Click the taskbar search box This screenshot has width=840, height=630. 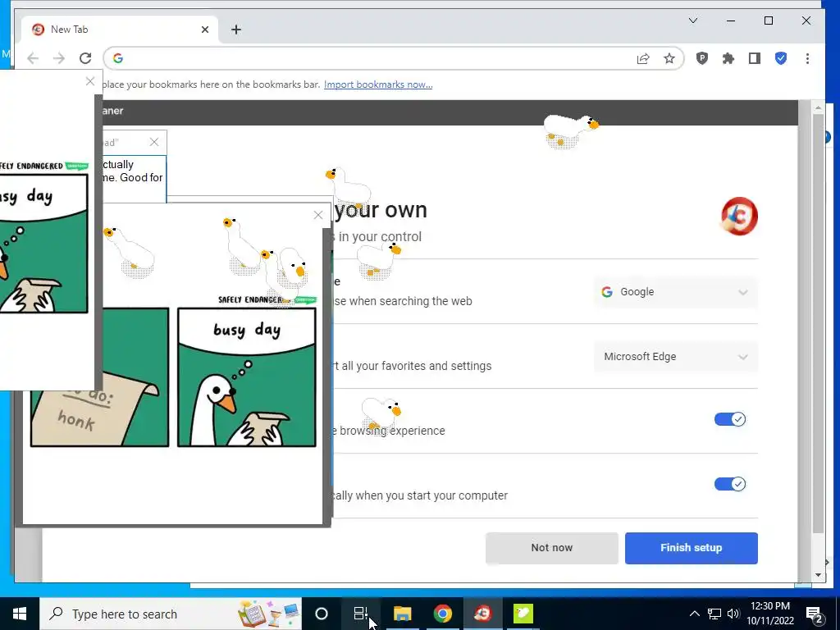171,614
